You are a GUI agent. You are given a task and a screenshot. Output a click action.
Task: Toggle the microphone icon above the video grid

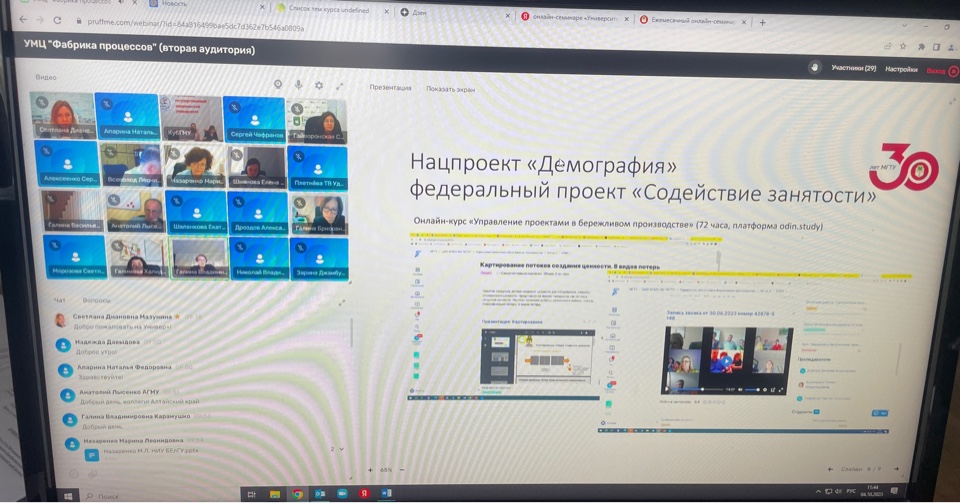click(x=299, y=85)
